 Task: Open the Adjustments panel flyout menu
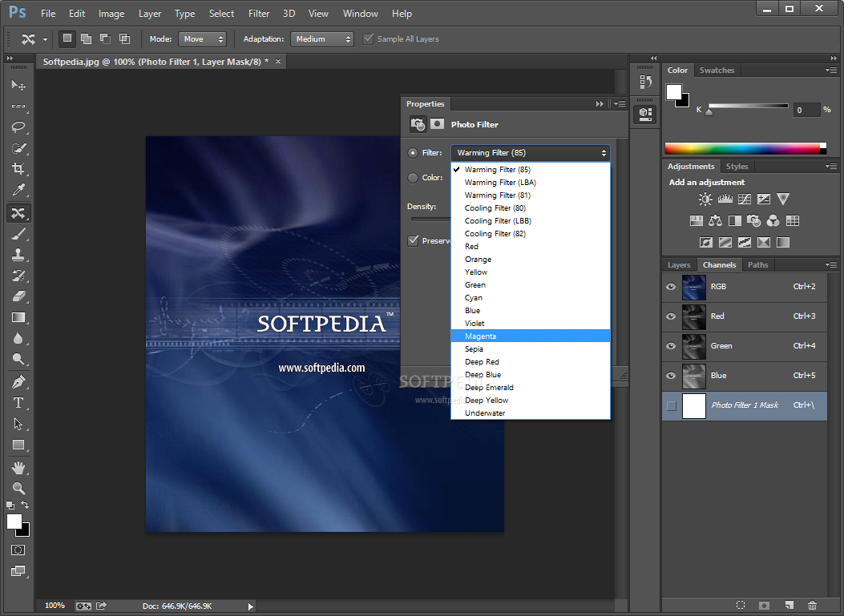click(x=831, y=167)
